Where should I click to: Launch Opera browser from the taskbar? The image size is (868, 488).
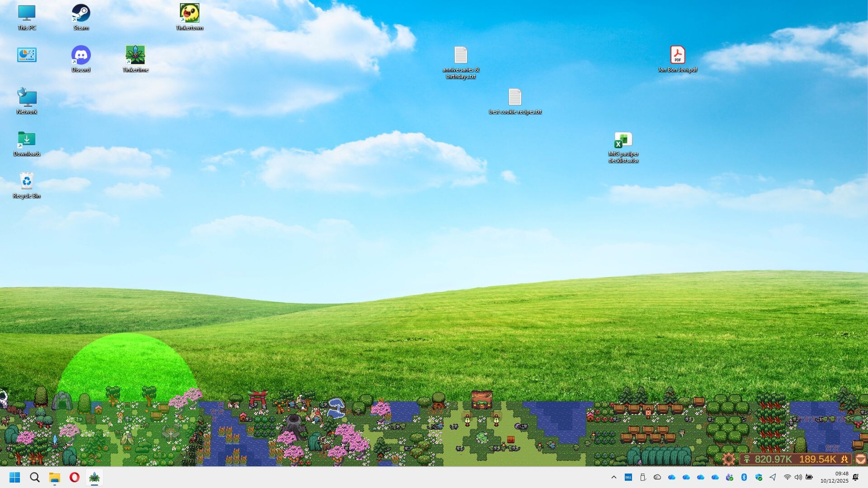tap(74, 477)
